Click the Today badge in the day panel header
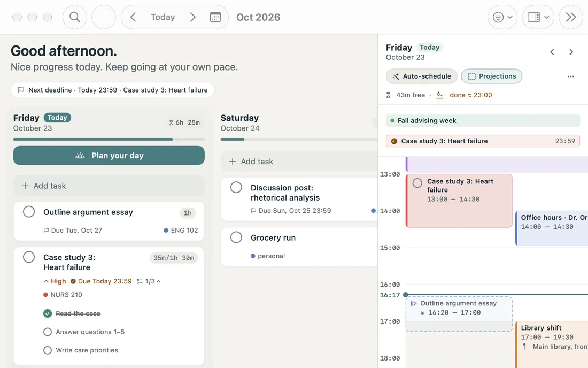The width and height of the screenshot is (588, 368). coord(429,47)
